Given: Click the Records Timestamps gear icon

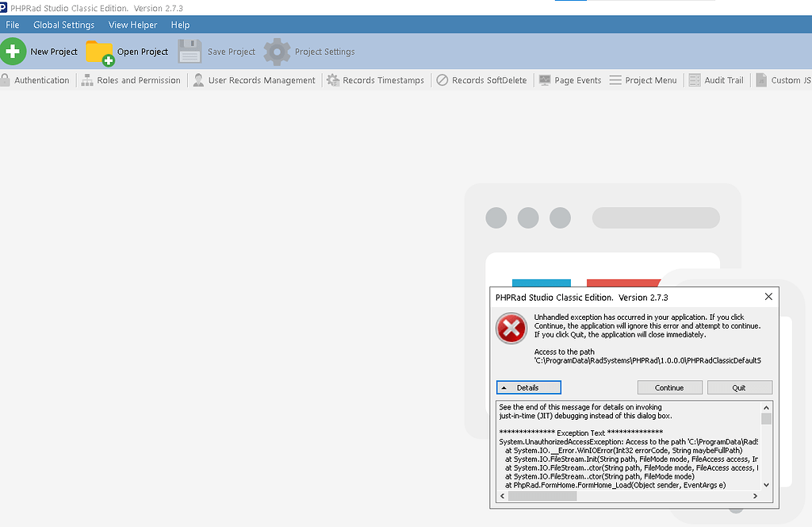Looking at the screenshot, I should click(332, 80).
